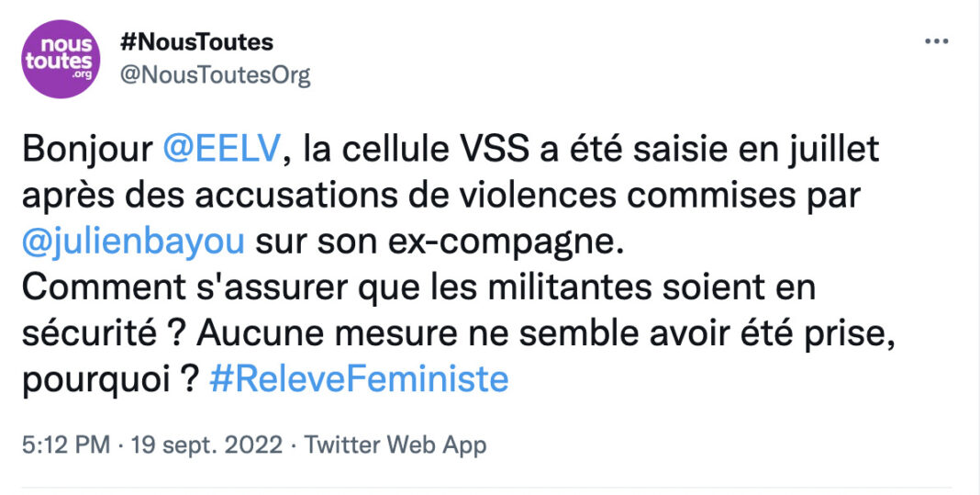The width and height of the screenshot is (980, 495).
Task: Open the @EELV mention
Action: pos(220,150)
